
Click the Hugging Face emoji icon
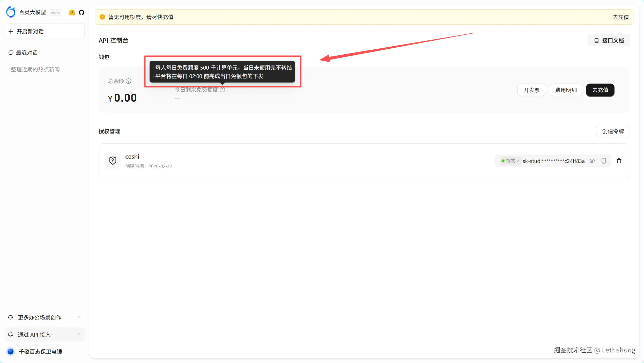[x=72, y=12]
